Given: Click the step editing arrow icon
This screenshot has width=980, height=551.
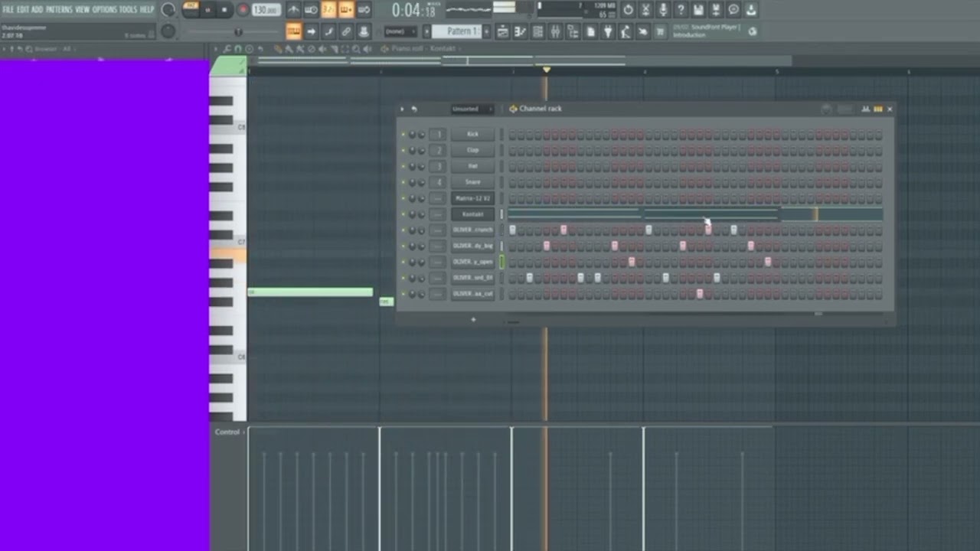Looking at the screenshot, I should pyautogui.click(x=311, y=31).
